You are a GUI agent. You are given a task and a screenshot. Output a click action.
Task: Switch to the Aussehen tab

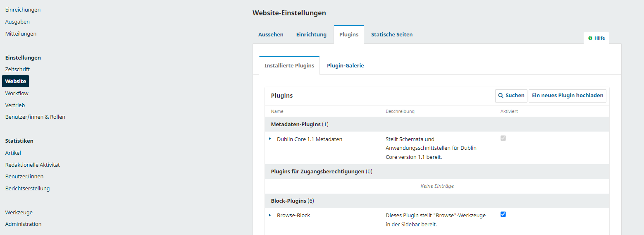pyautogui.click(x=271, y=35)
